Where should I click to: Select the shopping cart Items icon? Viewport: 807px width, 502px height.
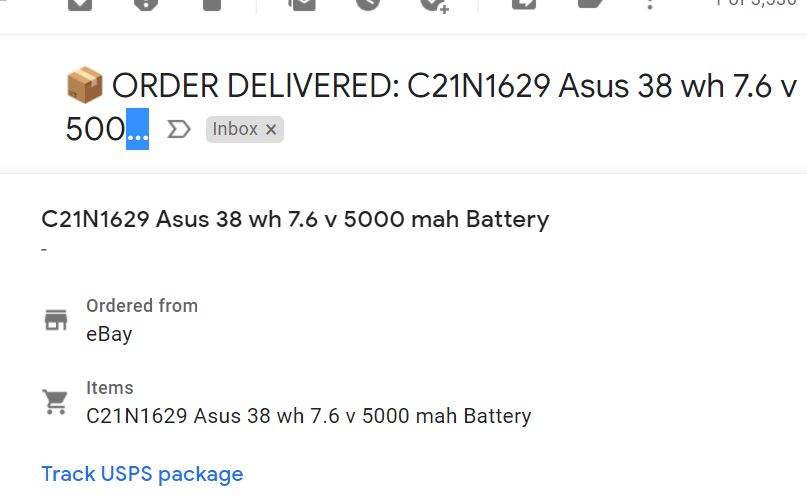(x=55, y=402)
